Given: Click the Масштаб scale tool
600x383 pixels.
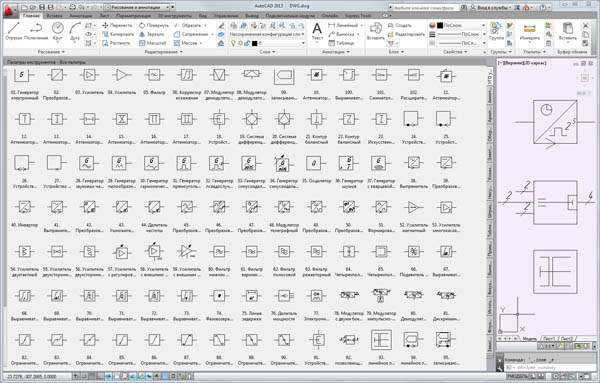Looking at the screenshot, I should (152, 43).
